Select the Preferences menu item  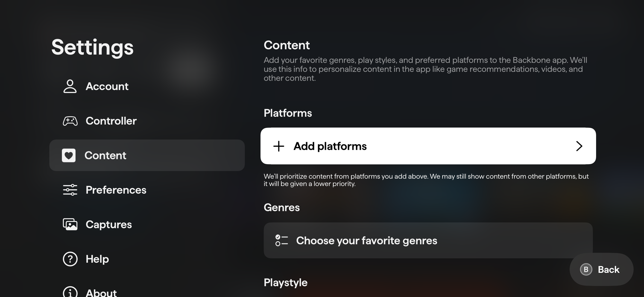click(116, 190)
